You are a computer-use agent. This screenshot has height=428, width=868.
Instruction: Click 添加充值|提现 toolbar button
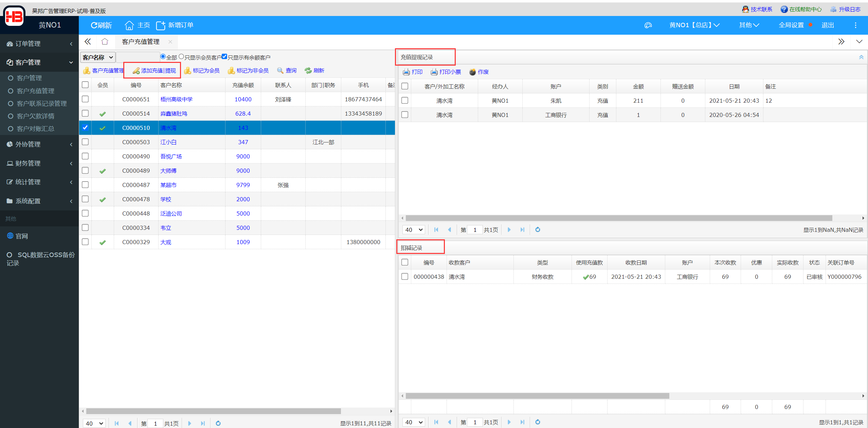(154, 70)
